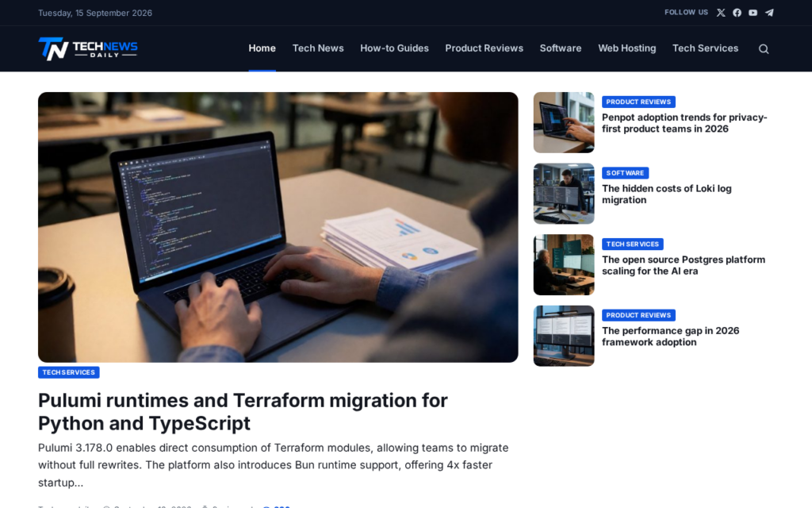This screenshot has height=508, width=812.
Task: Open the framework adoption article thumbnail
Action: (564, 336)
